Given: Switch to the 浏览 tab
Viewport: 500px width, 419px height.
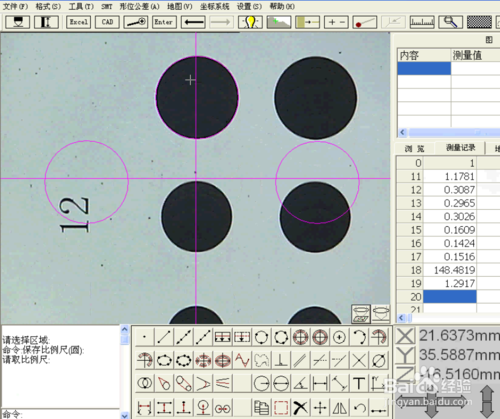Looking at the screenshot, I should (414, 148).
